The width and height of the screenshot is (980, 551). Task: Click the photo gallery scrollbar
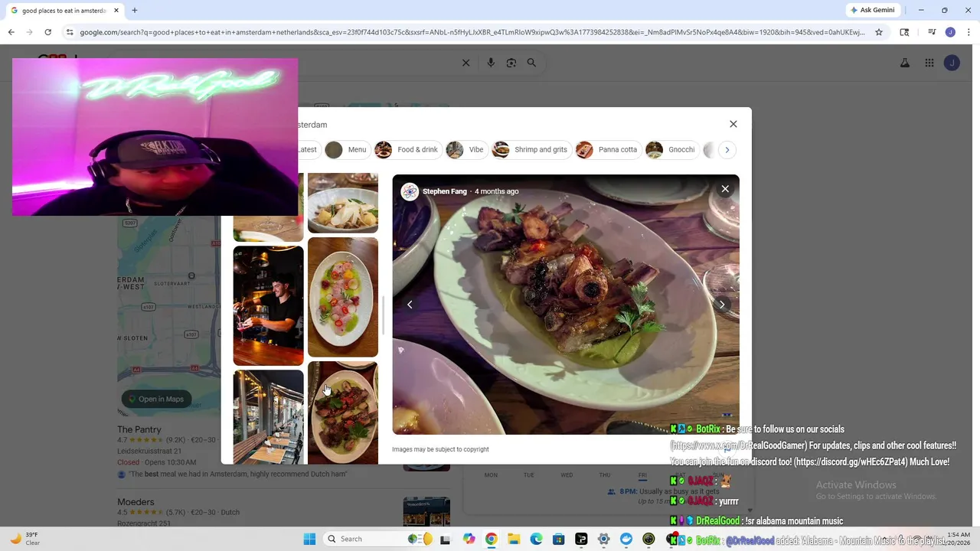[x=384, y=314]
